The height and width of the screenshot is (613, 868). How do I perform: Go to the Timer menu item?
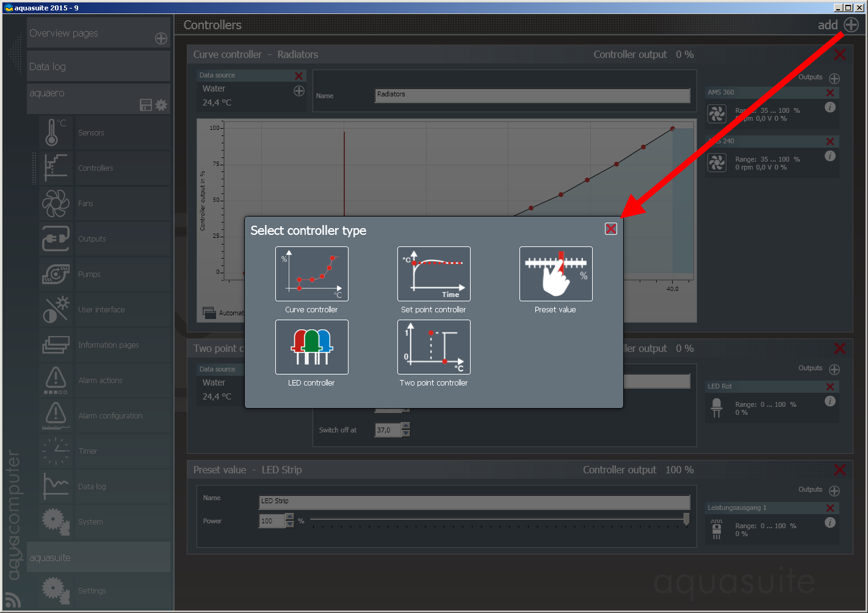point(88,451)
